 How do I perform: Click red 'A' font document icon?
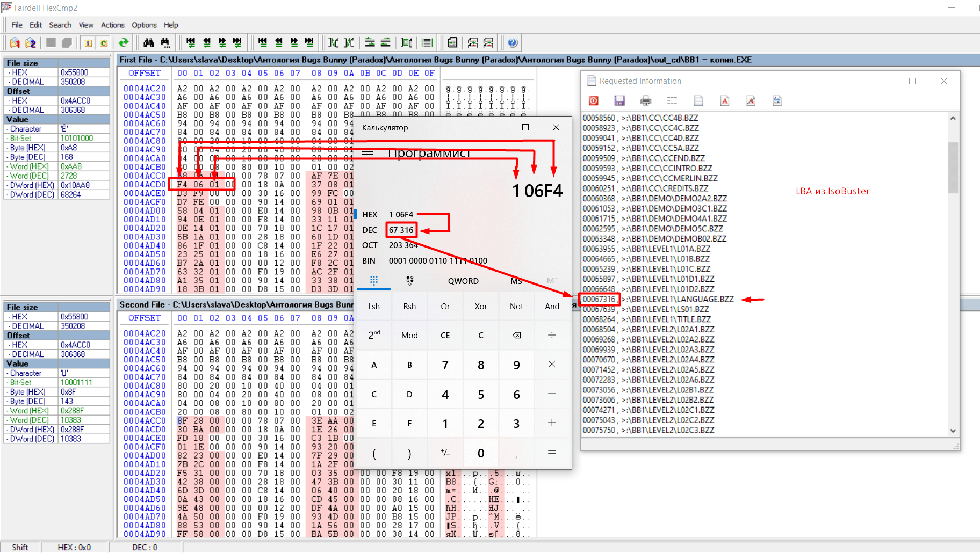[x=725, y=100]
